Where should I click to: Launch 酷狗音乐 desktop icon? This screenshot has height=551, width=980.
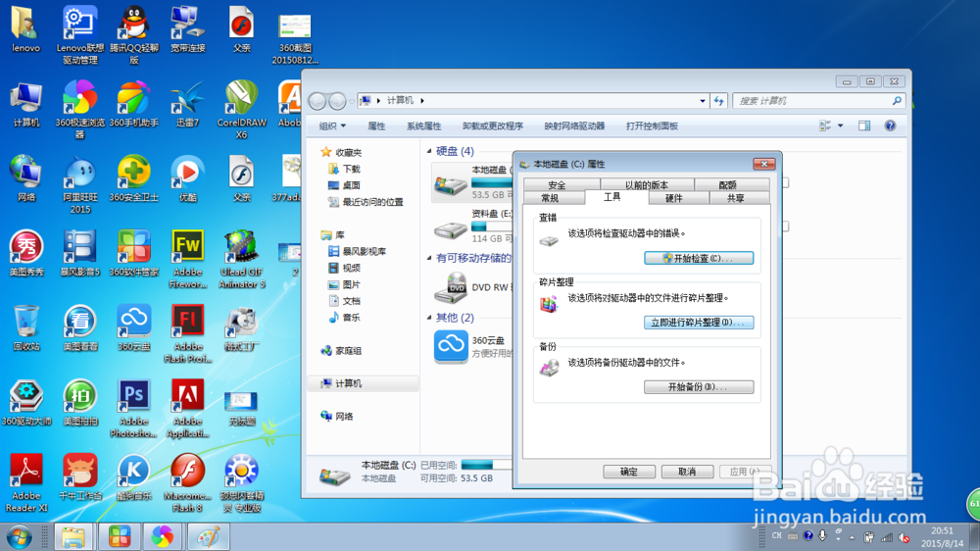[x=133, y=477]
